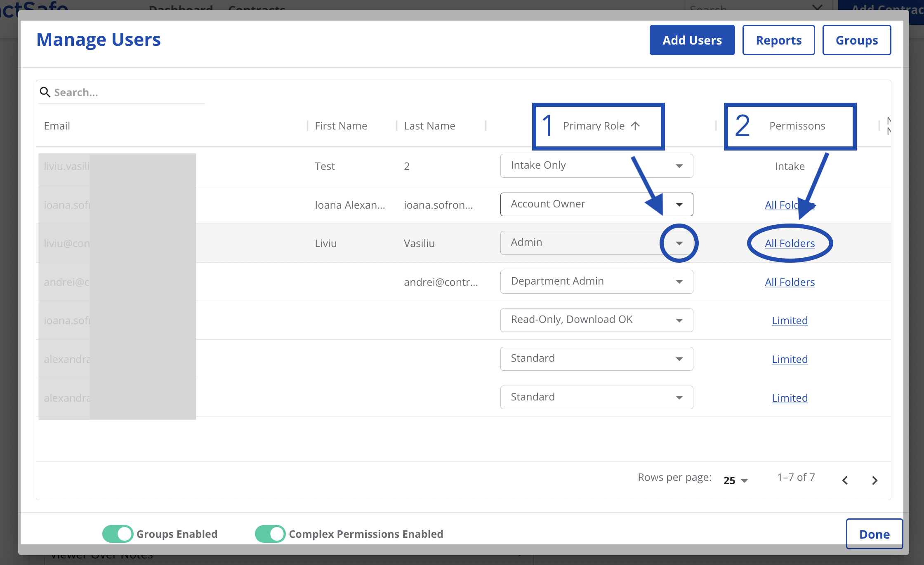Screen dimensions: 924x565
Task: Go to previous page of users
Action: coord(845,480)
